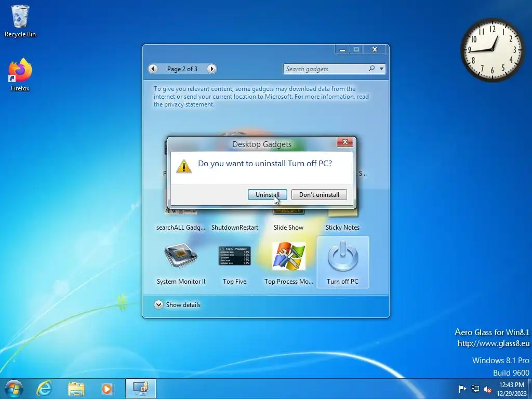Open the Start menu orb
This screenshot has height=399, width=532.
tap(14, 389)
